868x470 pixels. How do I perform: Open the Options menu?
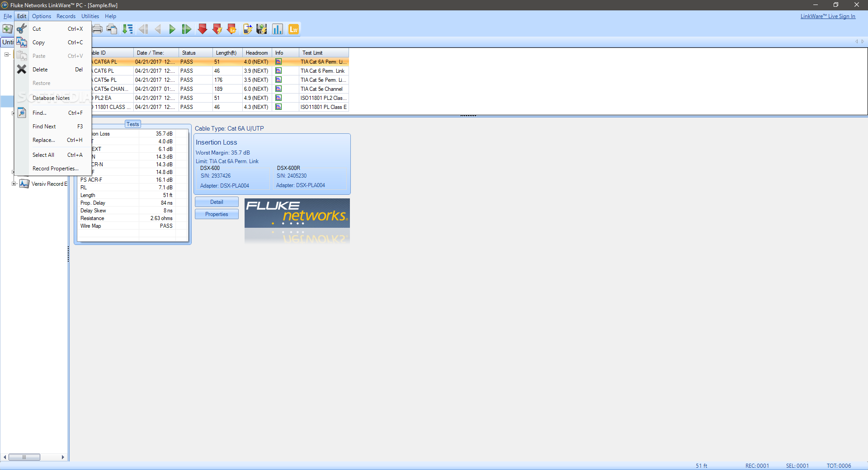42,16
